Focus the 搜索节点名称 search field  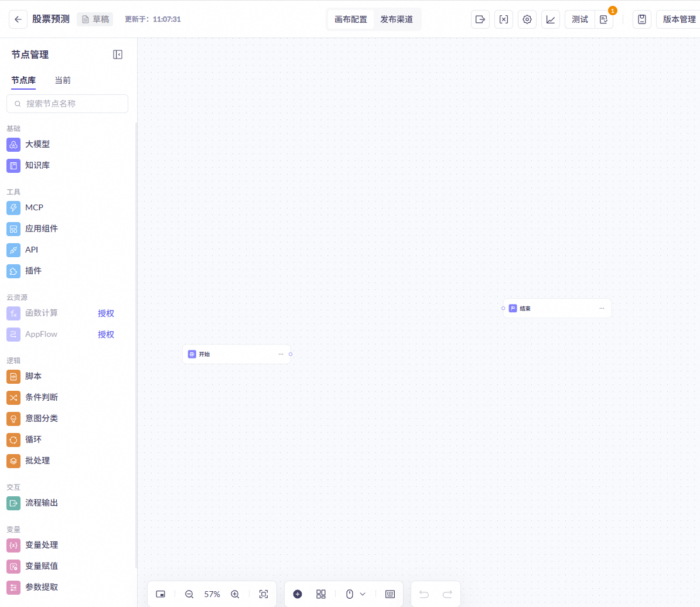pos(67,104)
